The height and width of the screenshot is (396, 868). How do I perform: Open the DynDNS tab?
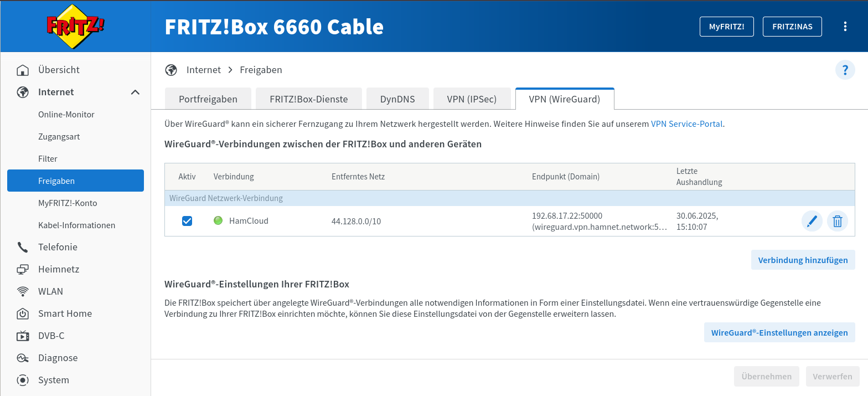pyautogui.click(x=397, y=99)
